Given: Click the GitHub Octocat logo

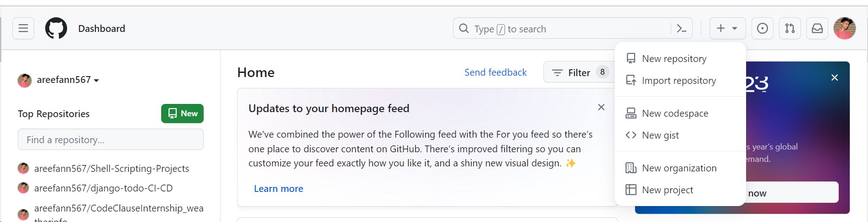Looking at the screenshot, I should pyautogui.click(x=56, y=28).
